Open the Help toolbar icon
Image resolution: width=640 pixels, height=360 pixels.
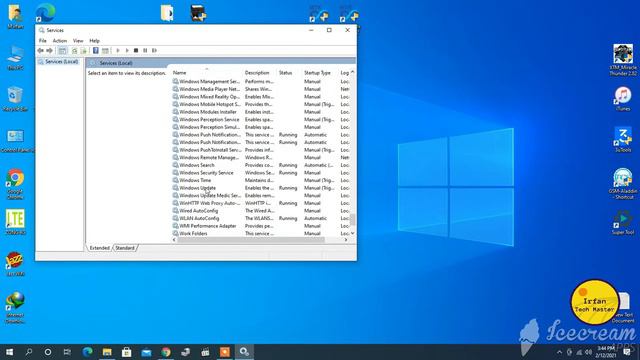(x=96, y=51)
